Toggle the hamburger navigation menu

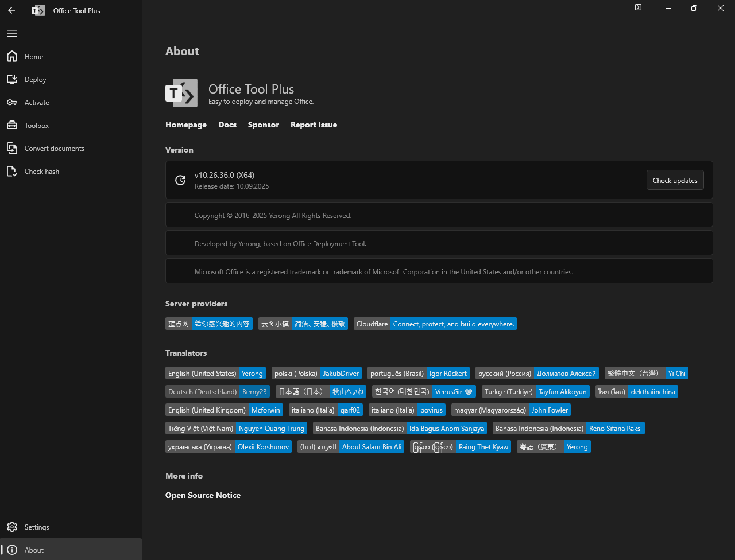tap(12, 33)
